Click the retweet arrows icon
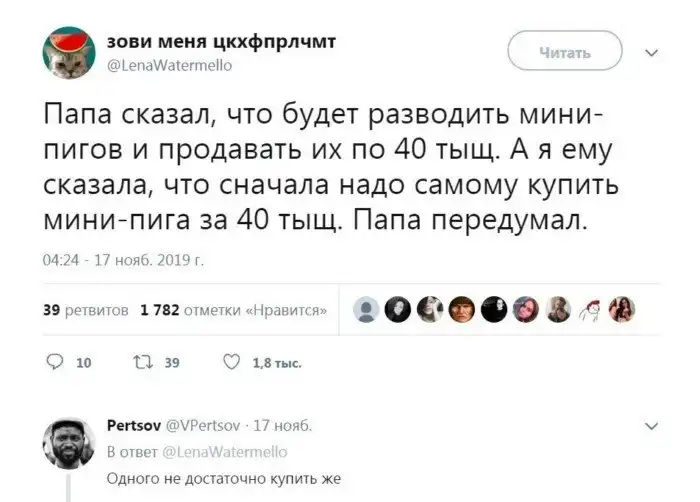 click(139, 363)
